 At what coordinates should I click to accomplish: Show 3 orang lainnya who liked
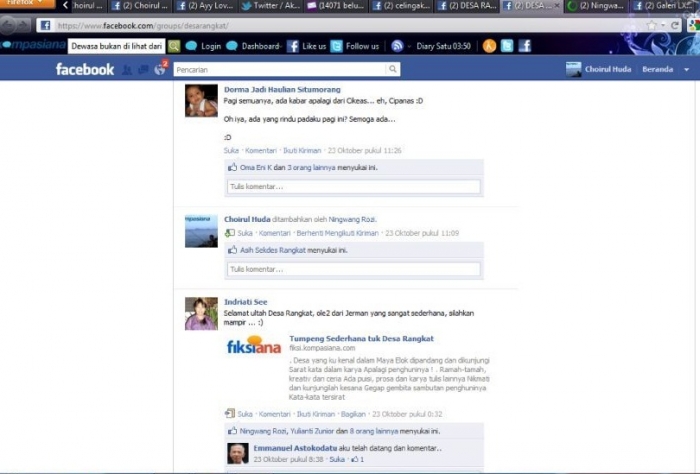311,167
